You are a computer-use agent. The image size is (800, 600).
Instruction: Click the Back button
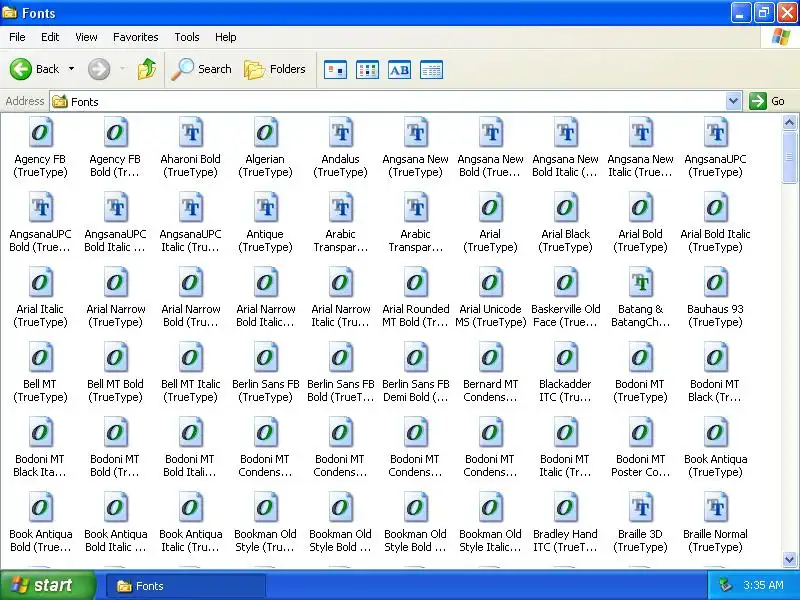tap(34, 69)
